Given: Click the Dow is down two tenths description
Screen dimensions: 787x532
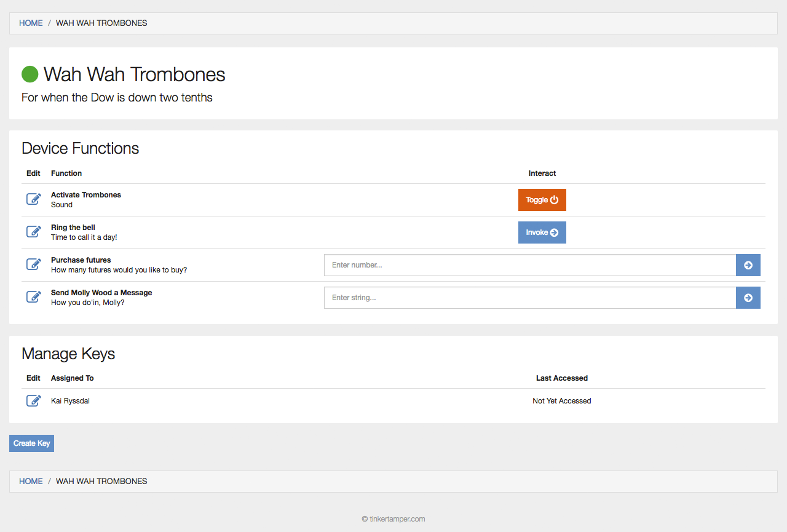Looking at the screenshot, I should pos(117,97).
